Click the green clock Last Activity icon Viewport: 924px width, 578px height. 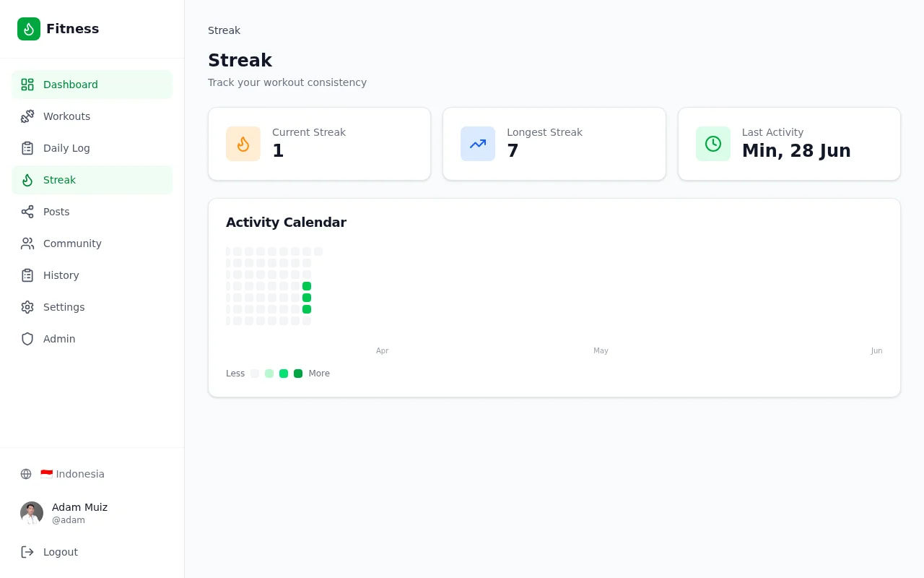click(713, 144)
